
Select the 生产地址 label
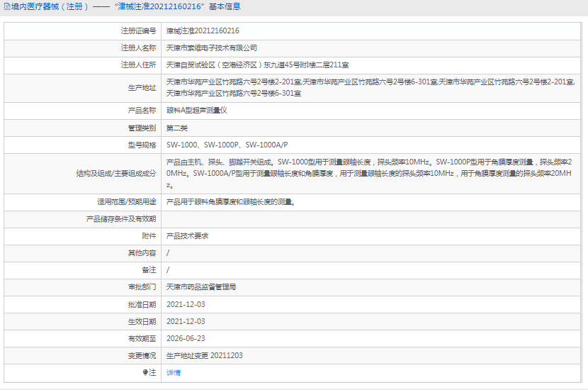point(142,88)
